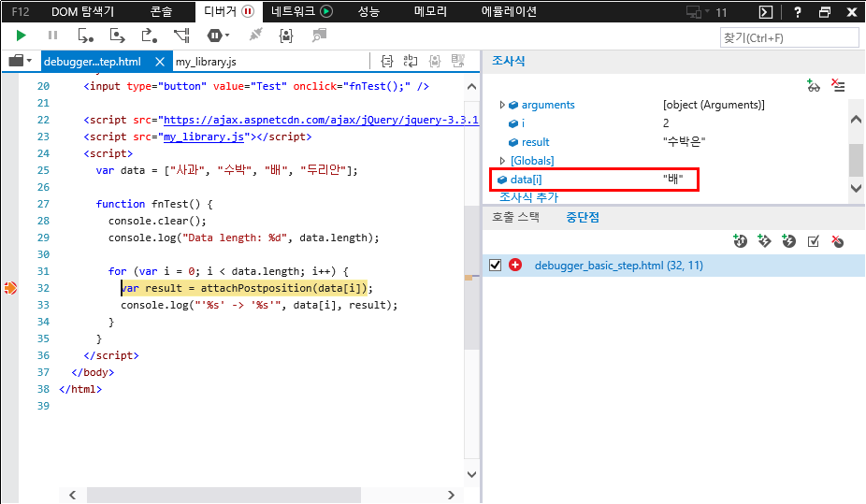Click the breakpoint marker at line 32

click(10, 288)
